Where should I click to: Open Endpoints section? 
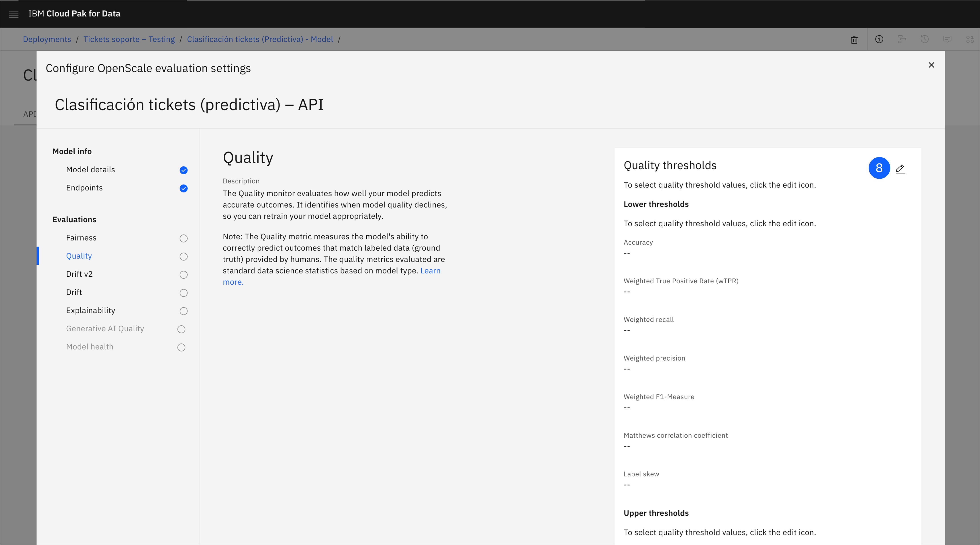84,188
